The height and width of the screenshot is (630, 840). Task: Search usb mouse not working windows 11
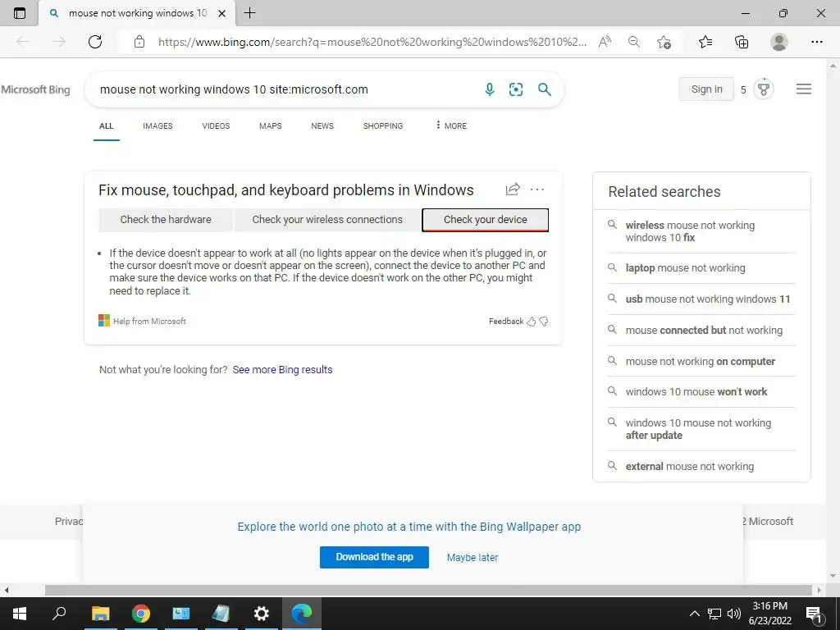(708, 299)
